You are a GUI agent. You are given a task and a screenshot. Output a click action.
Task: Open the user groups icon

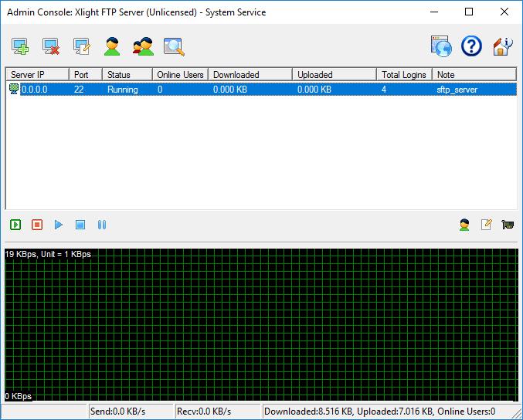tap(143, 47)
